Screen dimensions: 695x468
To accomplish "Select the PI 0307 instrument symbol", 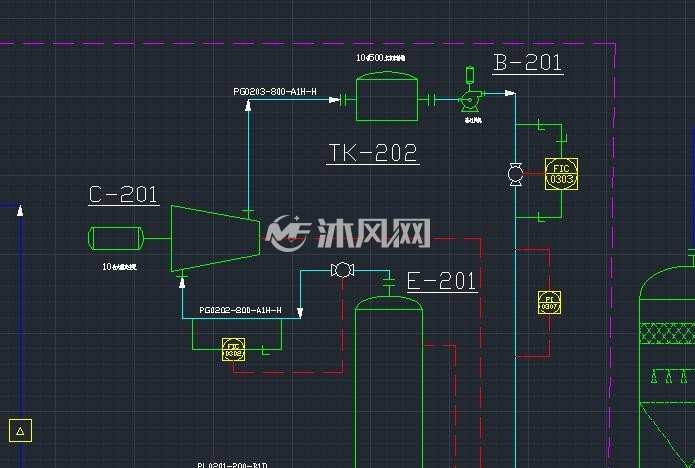I will pyautogui.click(x=549, y=303).
